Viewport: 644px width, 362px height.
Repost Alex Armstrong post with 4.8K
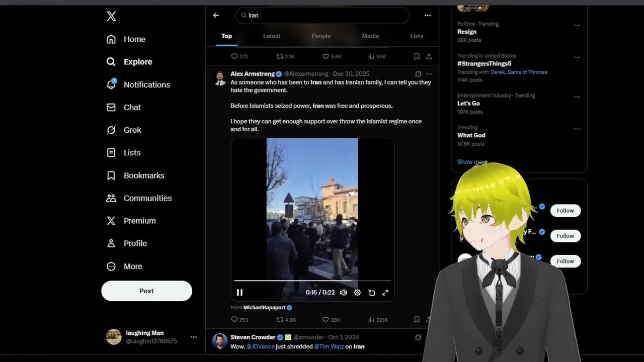[x=286, y=320]
